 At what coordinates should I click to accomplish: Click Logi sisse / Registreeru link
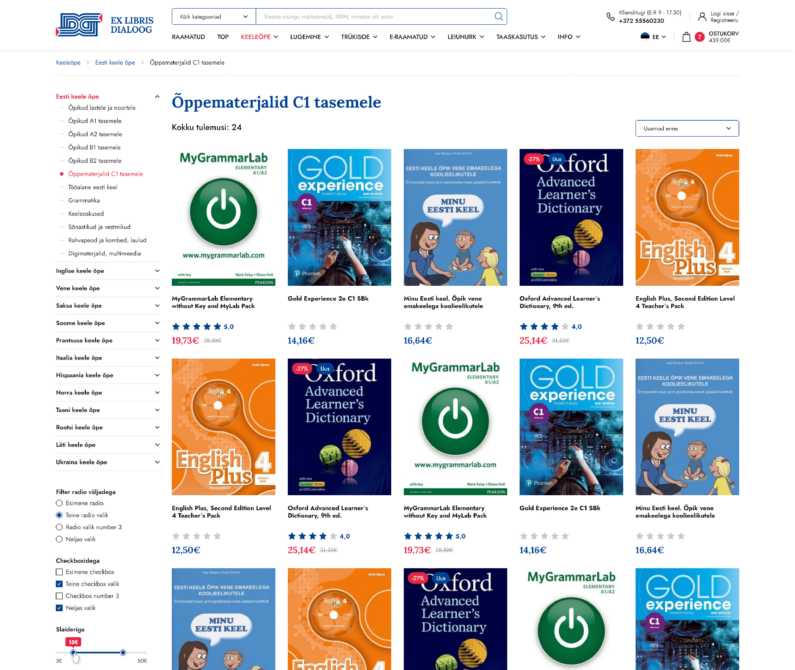pos(725,17)
